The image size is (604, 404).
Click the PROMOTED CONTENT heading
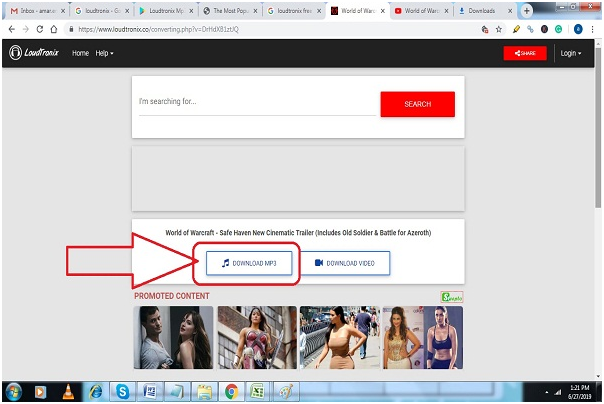click(x=172, y=296)
